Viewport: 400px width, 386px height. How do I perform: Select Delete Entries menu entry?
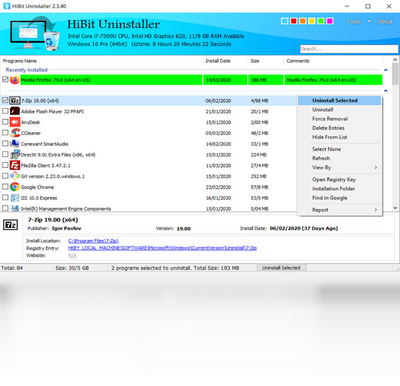[339, 128]
